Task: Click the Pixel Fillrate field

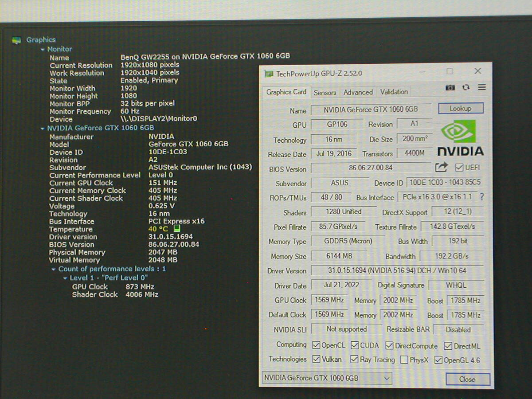Action: 338,227
